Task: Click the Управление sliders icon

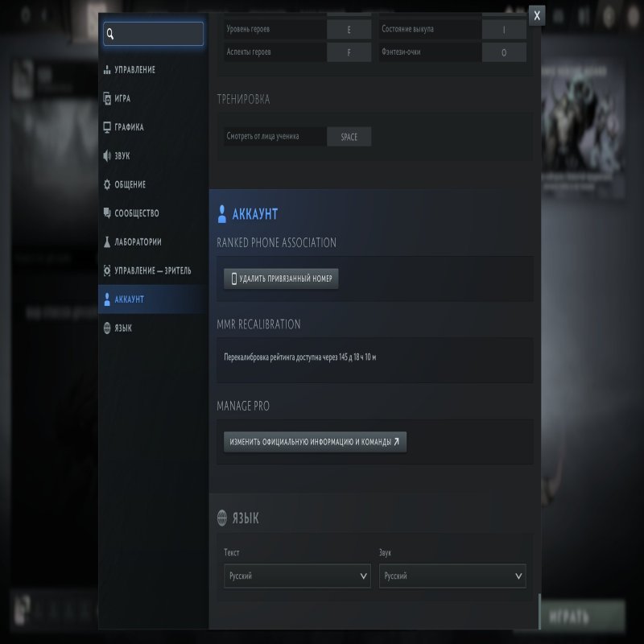Action: point(107,70)
